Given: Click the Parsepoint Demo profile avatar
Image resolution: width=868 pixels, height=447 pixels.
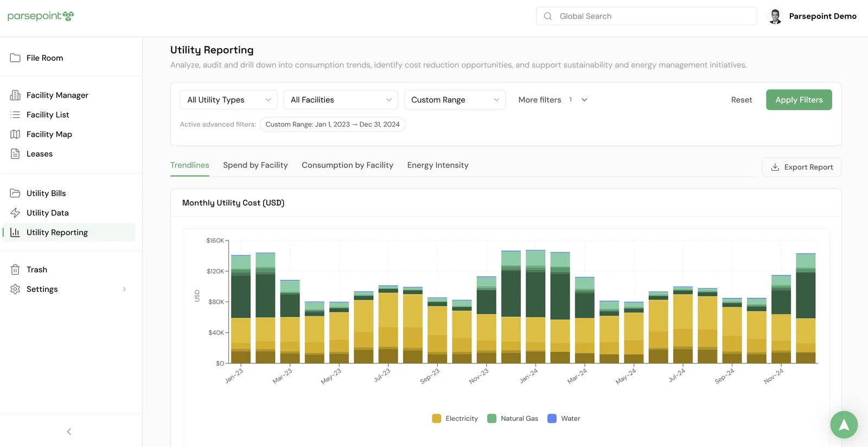Looking at the screenshot, I should click(x=775, y=16).
